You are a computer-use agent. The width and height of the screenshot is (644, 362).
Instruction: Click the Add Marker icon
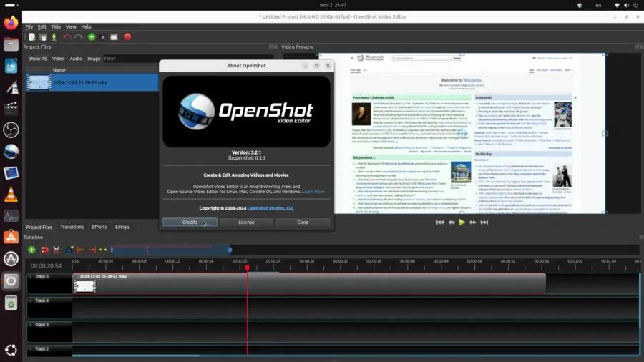[69, 250]
